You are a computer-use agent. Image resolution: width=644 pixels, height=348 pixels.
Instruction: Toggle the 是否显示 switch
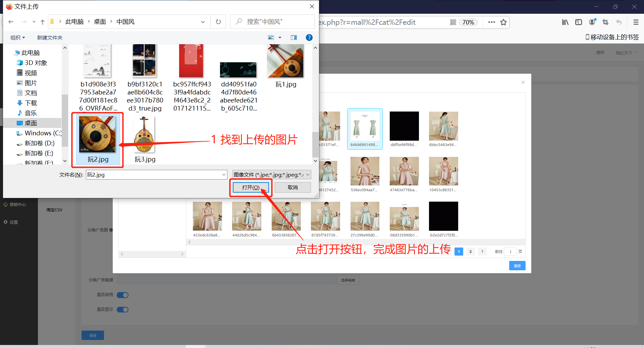pyautogui.click(x=123, y=309)
